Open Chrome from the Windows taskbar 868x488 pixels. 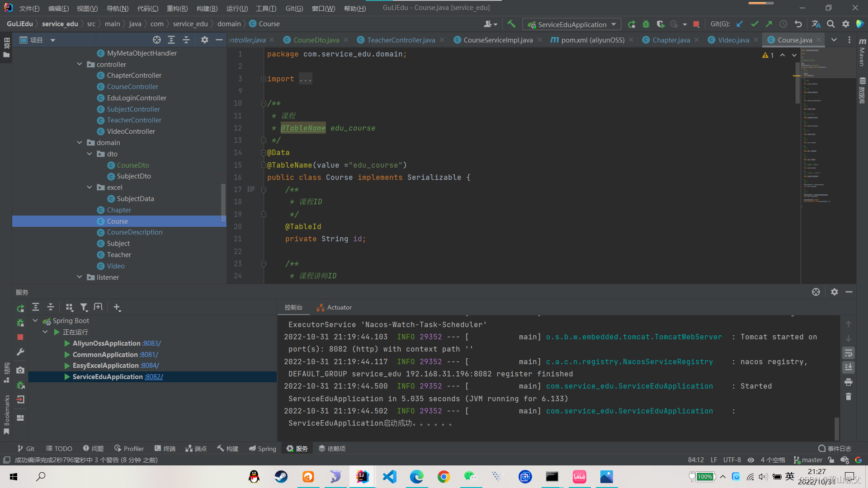tap(443, 477)
